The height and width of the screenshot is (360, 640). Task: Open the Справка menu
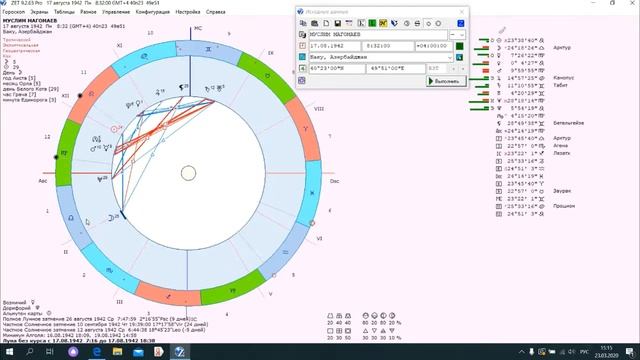216,12
